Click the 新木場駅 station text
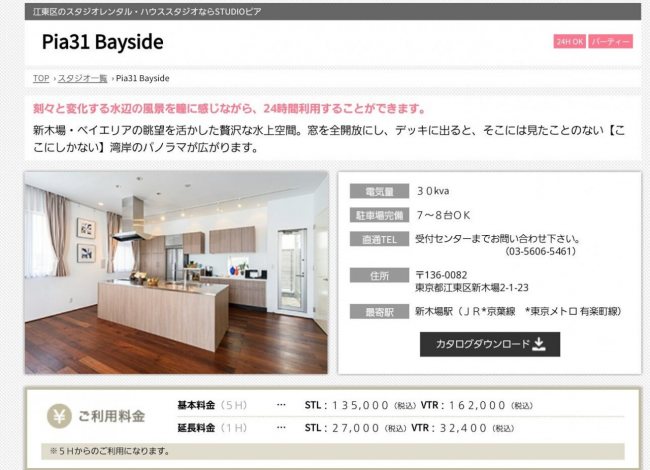 [x=518, y=311]
